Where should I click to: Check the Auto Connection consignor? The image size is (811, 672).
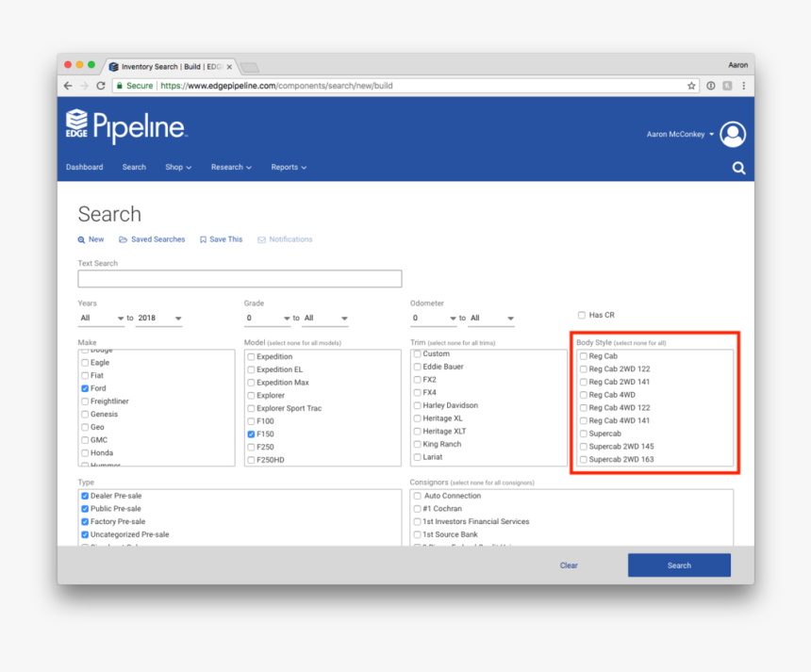coord(417,496)
